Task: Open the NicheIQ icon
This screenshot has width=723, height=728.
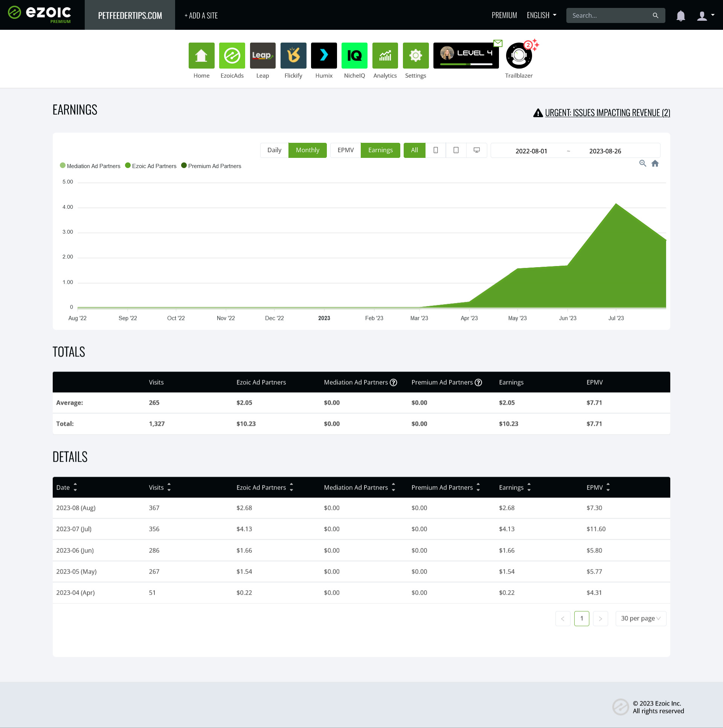Action: click(x=354, y=55)
